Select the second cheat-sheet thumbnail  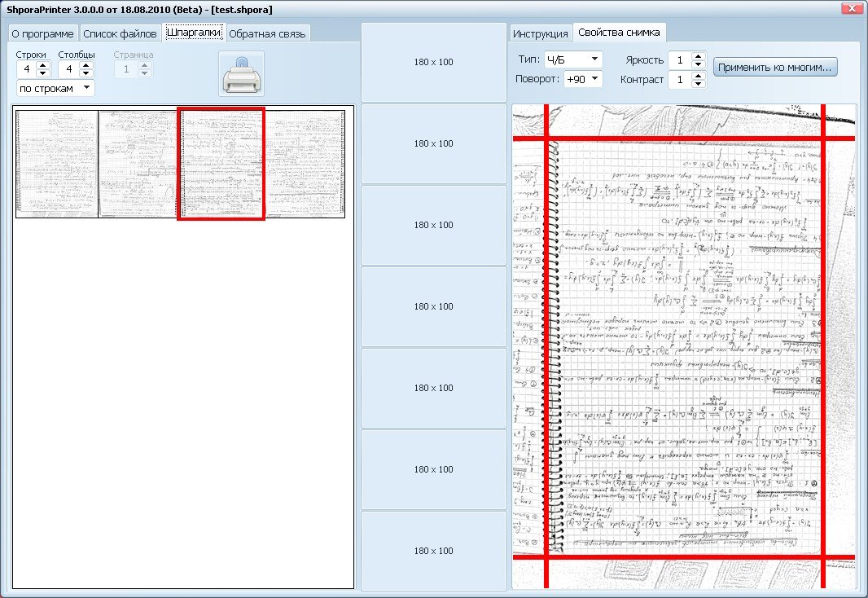click(138, 164)
